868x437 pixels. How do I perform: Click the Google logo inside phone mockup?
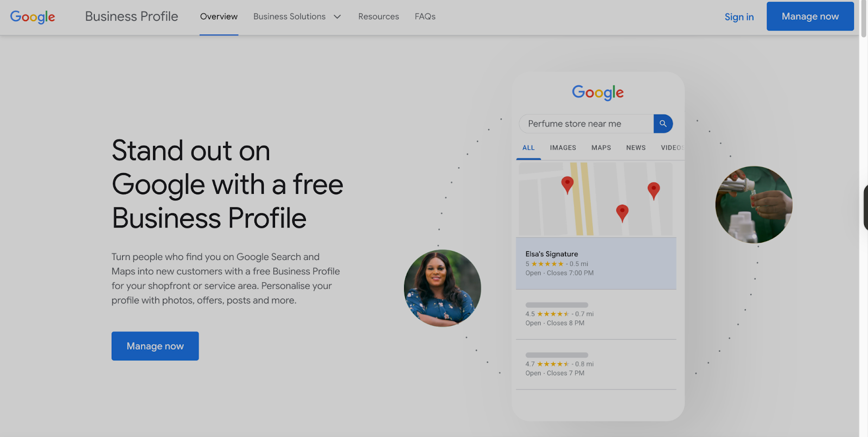(598, 93)
